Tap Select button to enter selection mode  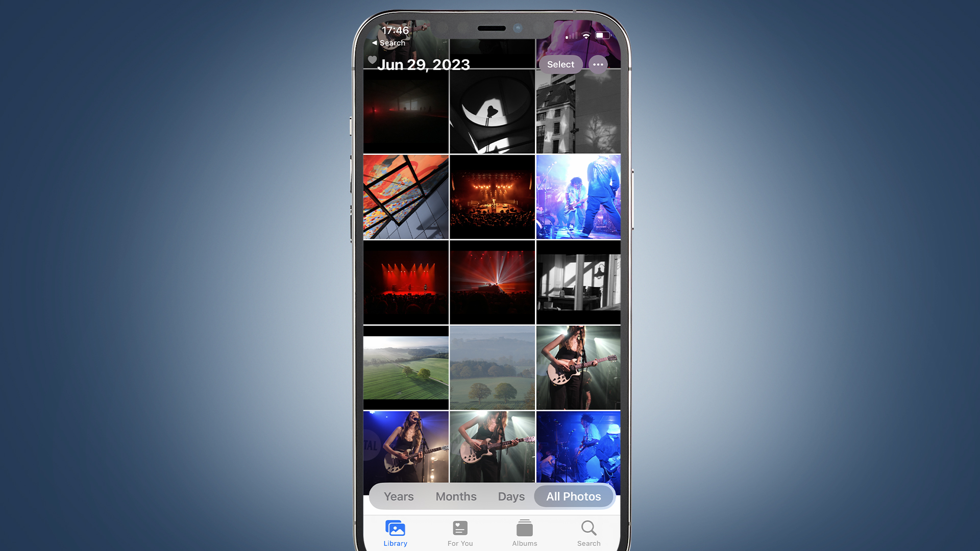(x=560, y=64)
